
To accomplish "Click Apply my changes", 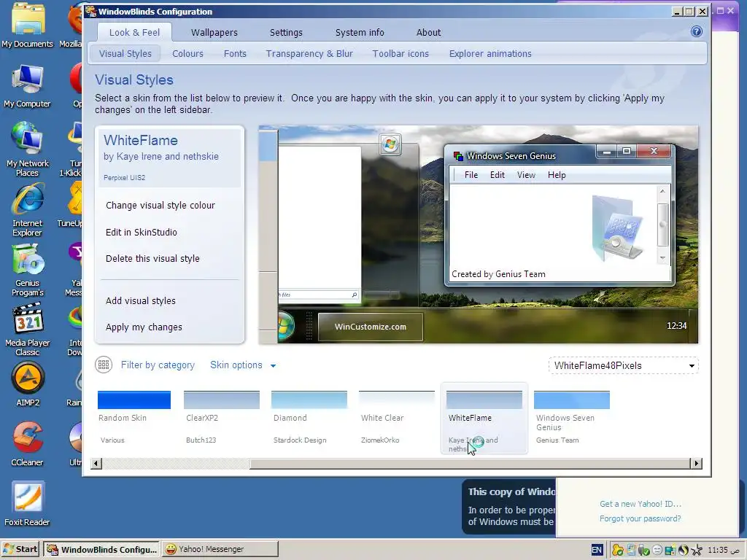I will click(144, 327).
